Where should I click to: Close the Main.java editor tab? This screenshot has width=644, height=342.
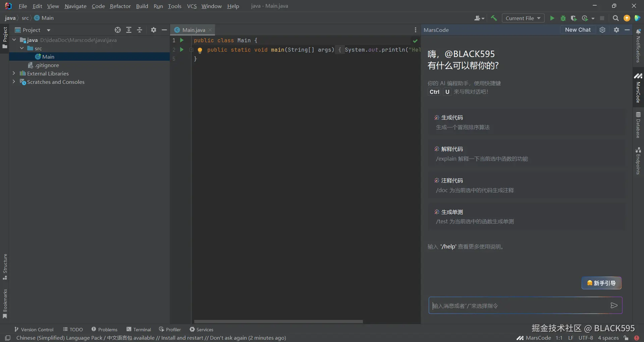click(210, 30)
